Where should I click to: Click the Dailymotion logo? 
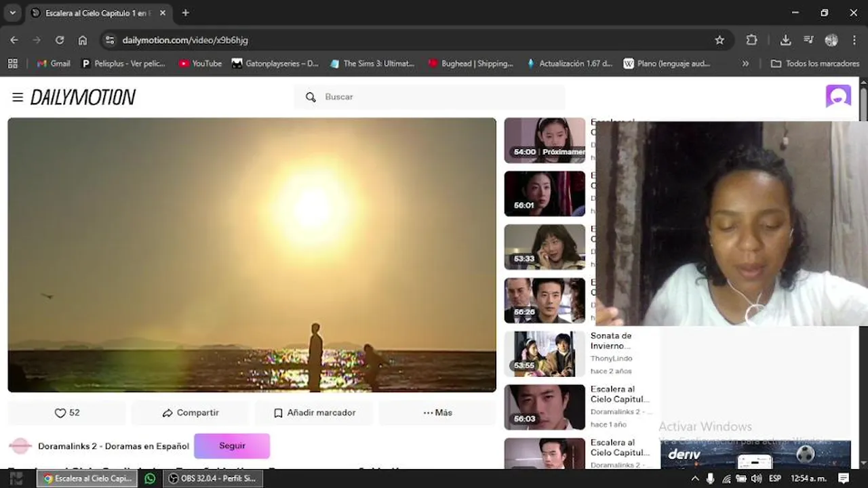click(83, 97)
